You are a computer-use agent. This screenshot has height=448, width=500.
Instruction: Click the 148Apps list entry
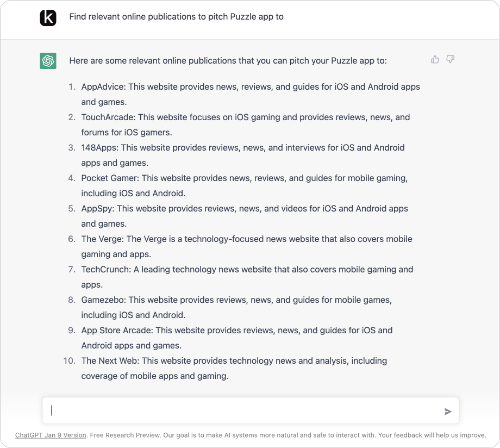[x=243, y=155]
